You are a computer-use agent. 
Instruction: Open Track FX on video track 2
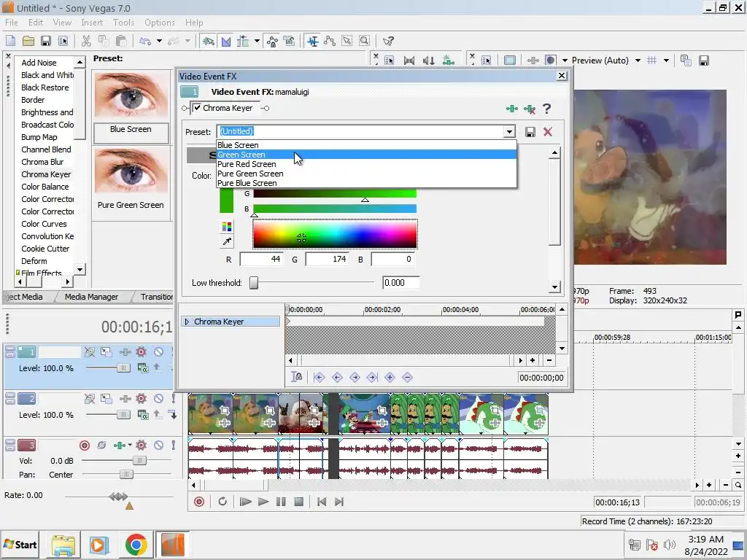pyautogui.click(x=125, y=399)
